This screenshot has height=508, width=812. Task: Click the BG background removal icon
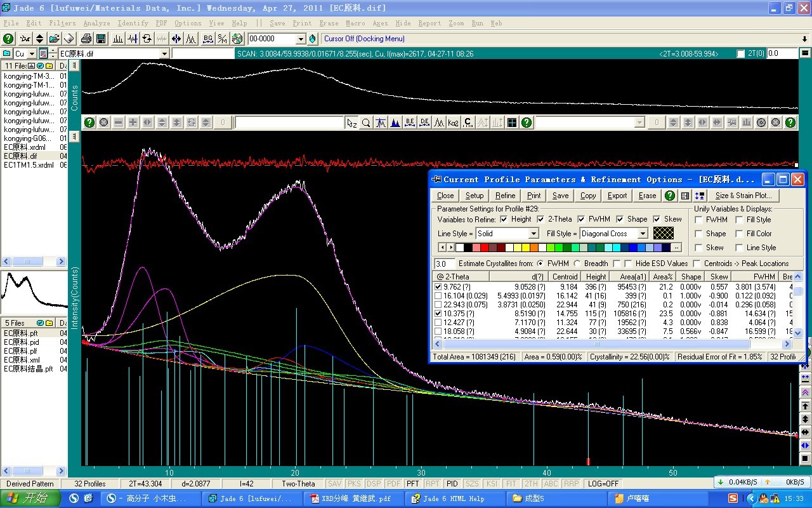pos(207,39)
